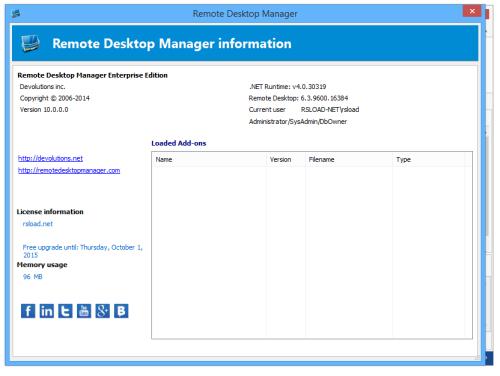This screenshot has height=376, width=500.
Task: Click the Remote Desktop 6.3.9600.16384 text
Action: click(x=298, y=98)
